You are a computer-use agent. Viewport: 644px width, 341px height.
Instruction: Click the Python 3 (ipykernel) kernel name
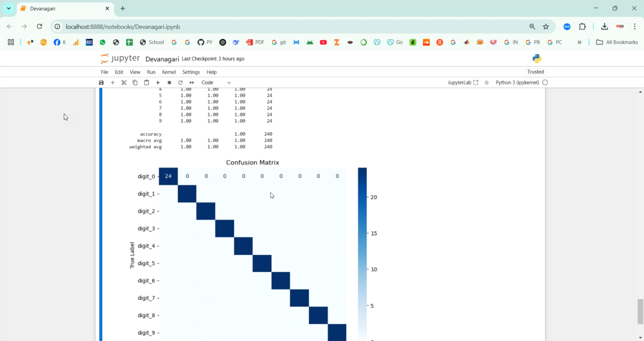point(517,82)
